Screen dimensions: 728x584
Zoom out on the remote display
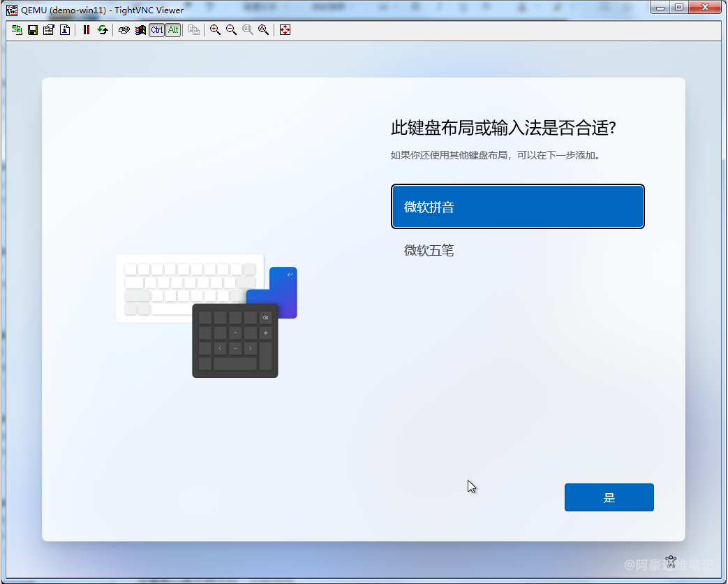[231, 30]
